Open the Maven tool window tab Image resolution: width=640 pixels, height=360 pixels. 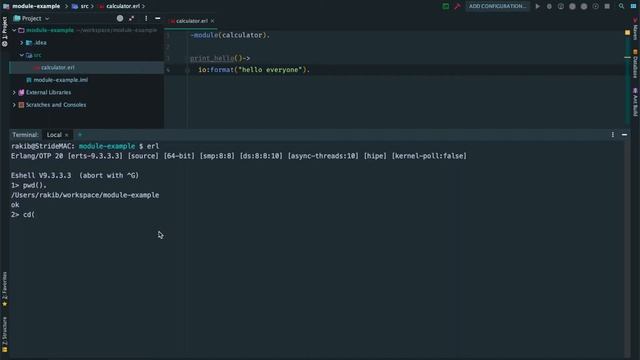click(x=635, y=29)
